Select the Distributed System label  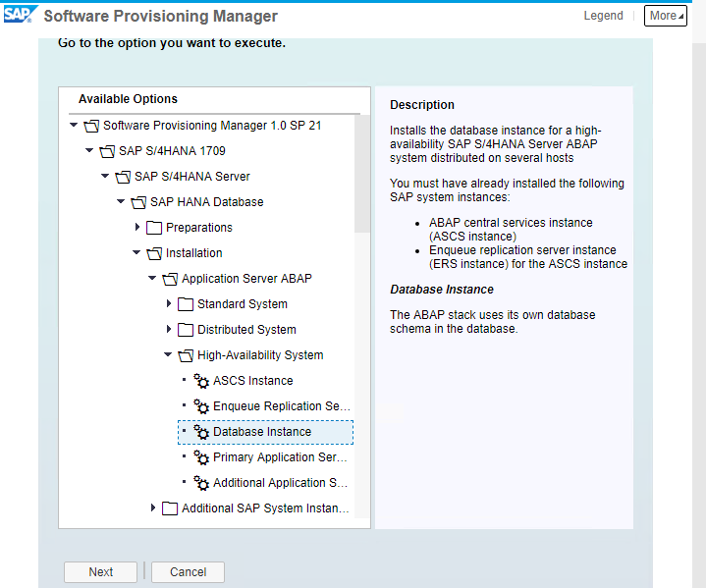click(x=246, y=330)
